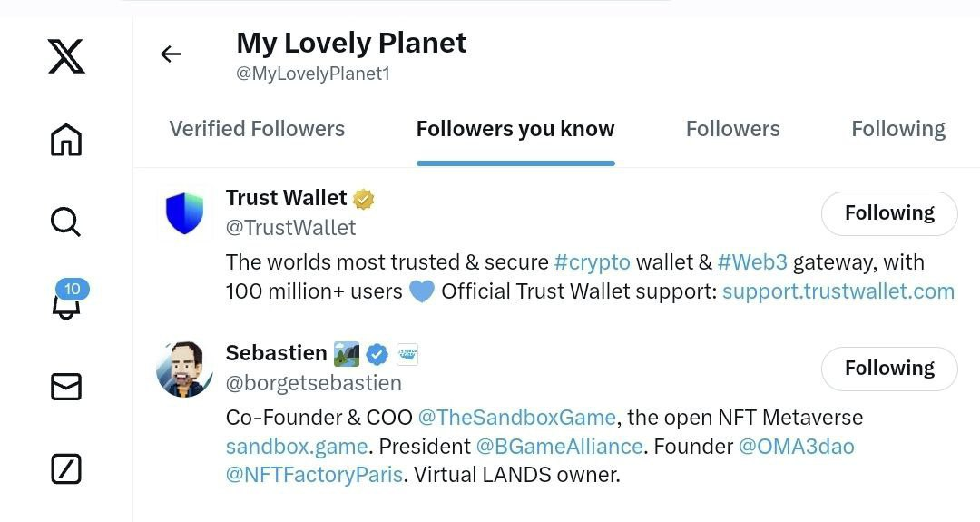Click Following button next to Sebastien
The width and height of the screenshot is (980, 522).
888,368
